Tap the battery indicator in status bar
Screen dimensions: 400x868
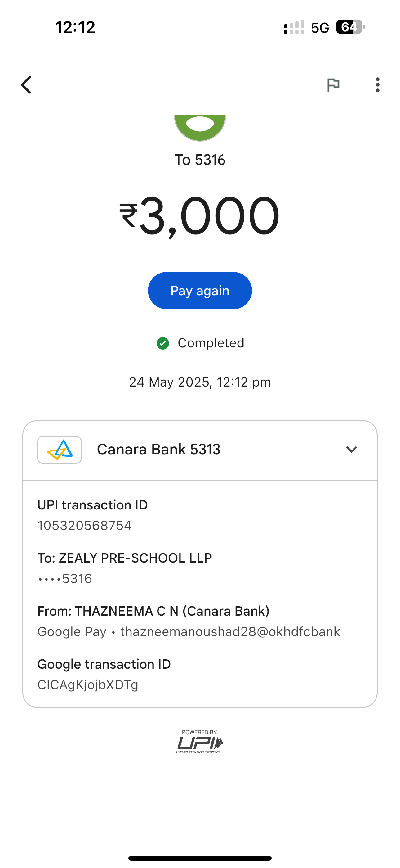tap(349, 27)
